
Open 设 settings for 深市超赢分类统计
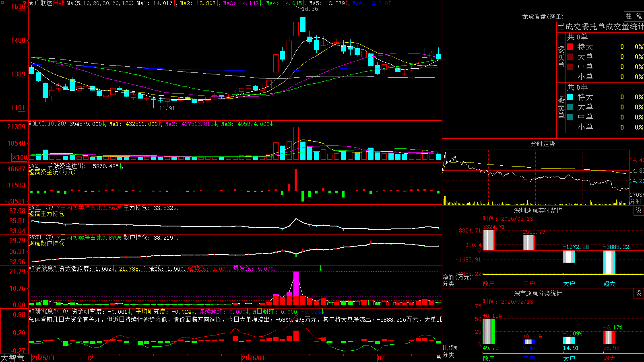[639, 293]
